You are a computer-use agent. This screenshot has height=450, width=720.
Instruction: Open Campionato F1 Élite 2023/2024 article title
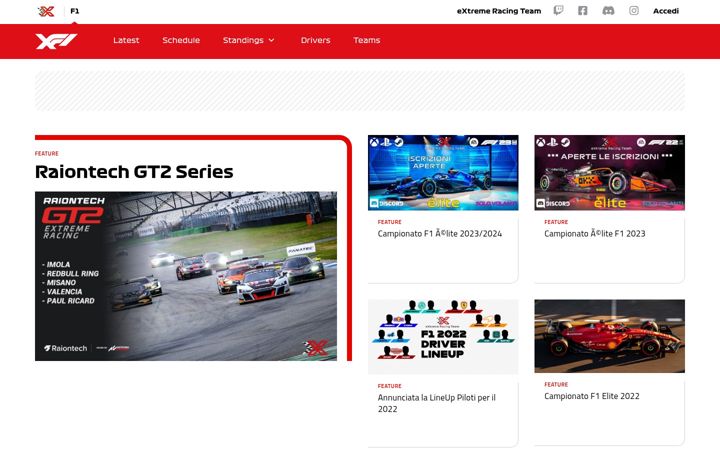click(x=439, y=234)
